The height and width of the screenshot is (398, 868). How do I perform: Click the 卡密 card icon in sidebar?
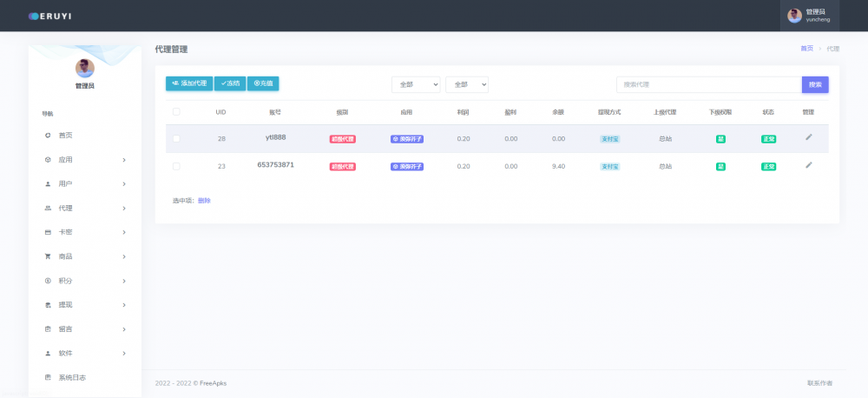tap(48, 232)
